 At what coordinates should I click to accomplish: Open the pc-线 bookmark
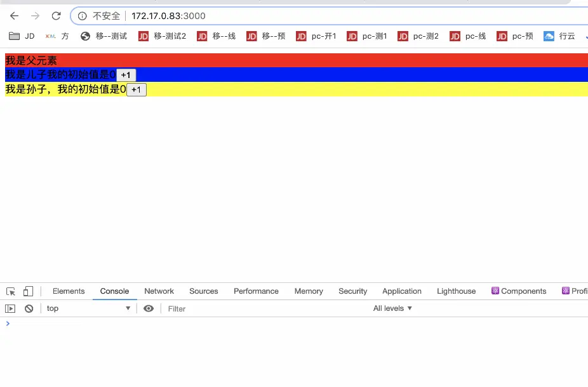468,36
